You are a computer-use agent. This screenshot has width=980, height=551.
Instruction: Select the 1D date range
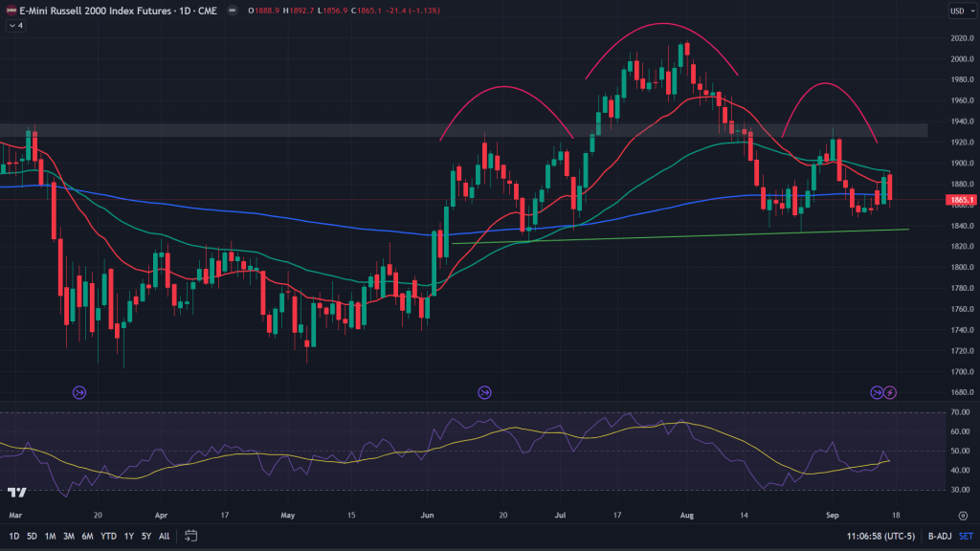tap(13, 535)
